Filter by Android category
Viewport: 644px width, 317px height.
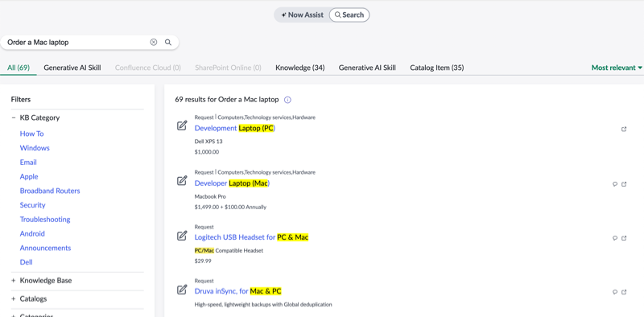click(32, 233)
